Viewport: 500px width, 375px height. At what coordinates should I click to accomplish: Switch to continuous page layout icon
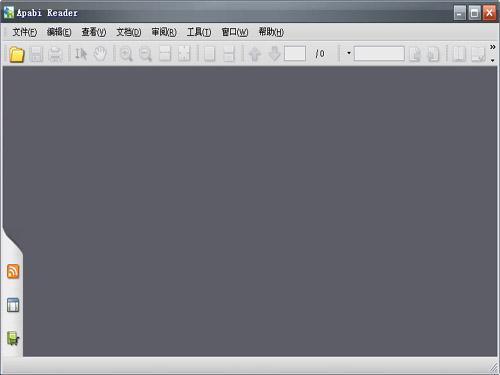[229, 54]
